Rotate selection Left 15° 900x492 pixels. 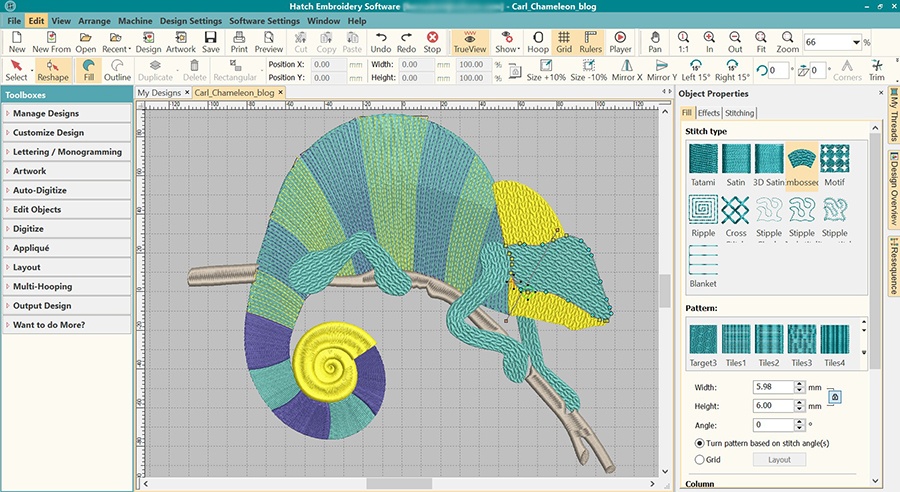pos(695,69)
